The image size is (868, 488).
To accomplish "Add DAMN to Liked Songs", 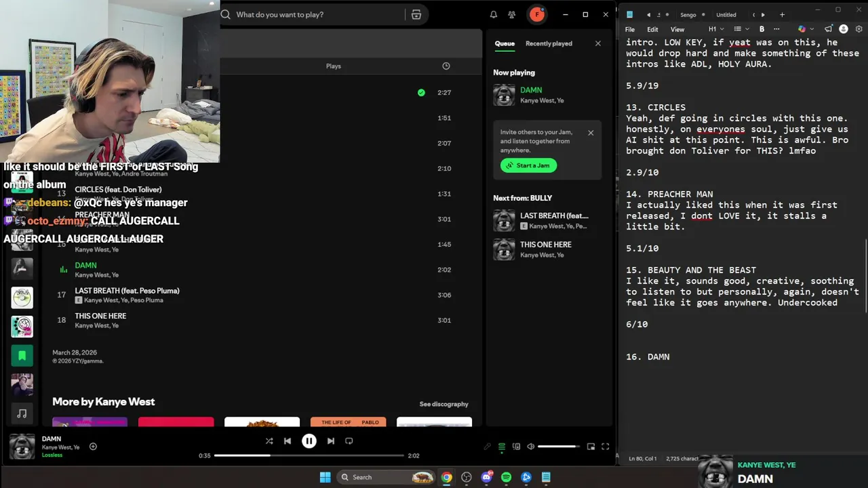I will pos(93,447).
